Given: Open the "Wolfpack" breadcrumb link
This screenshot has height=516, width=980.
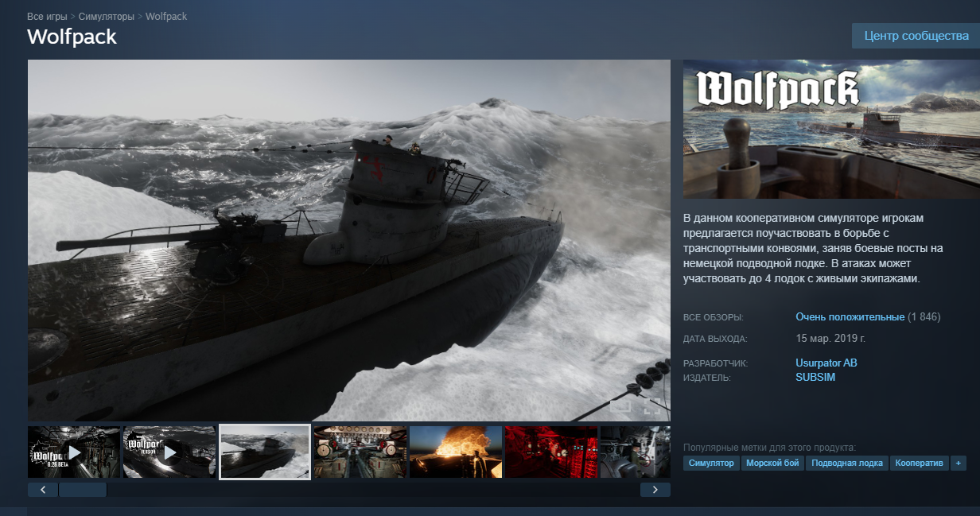Looking at the screenshot, I should point(166,16).
